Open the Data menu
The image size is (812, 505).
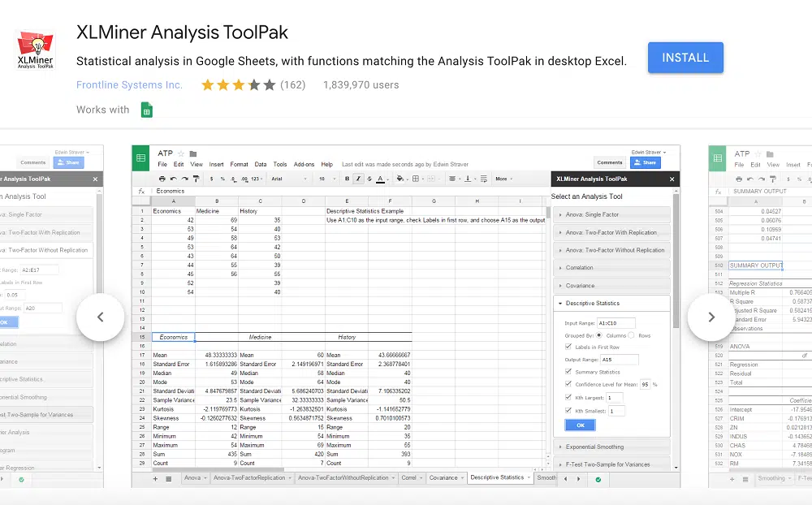point(261,164)
